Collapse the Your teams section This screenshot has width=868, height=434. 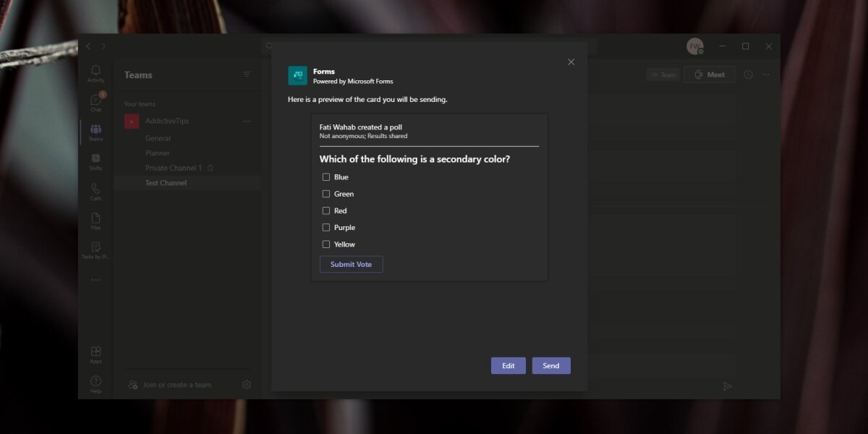139,103
